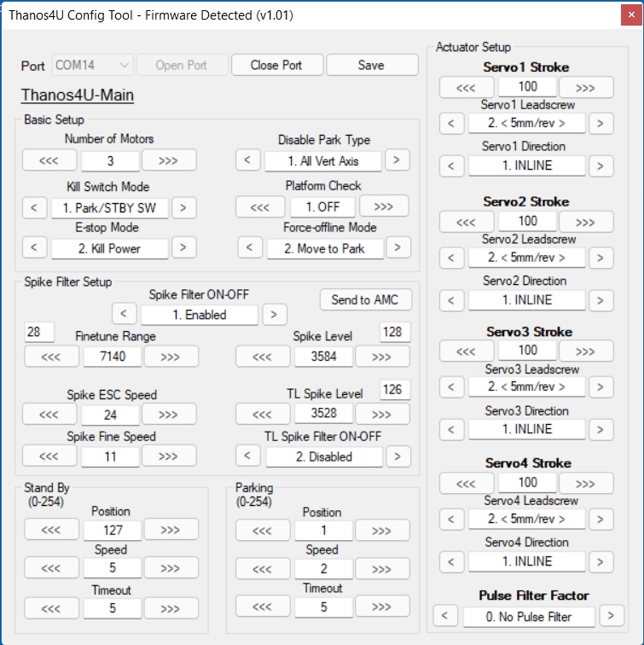Switch TL Spike Filter ON-OFF to previous option
This screenshot has height=645, width=644.
[247, 456]
